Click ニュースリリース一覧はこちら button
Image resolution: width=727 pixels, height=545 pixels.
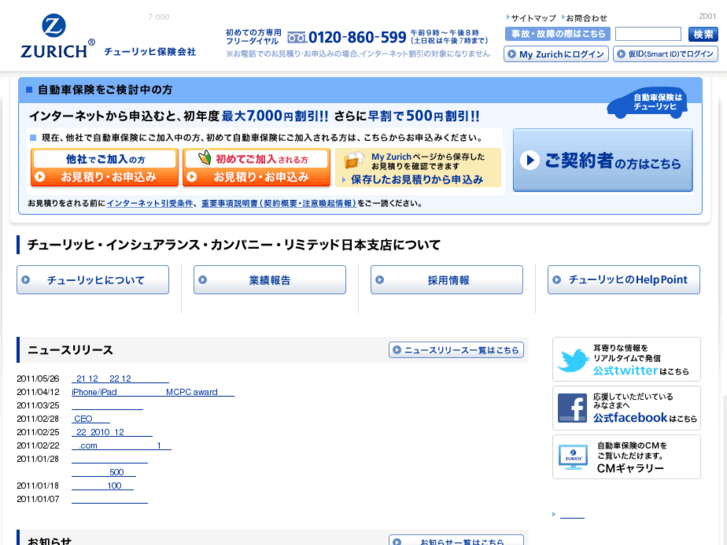point(456,350)
